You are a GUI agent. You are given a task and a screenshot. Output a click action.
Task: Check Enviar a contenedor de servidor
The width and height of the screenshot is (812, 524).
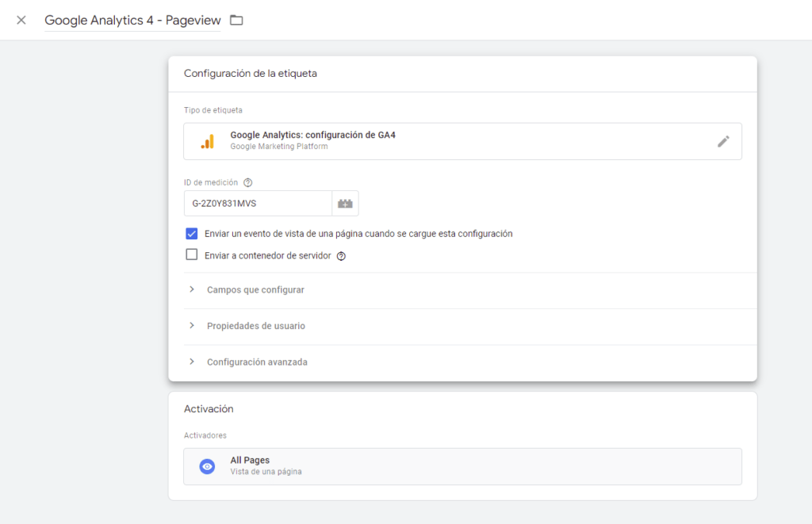point(192,254)
